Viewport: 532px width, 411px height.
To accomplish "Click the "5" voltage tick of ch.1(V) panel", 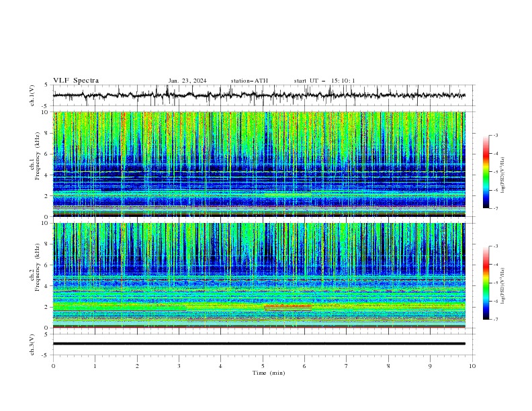I will point(46,85).
